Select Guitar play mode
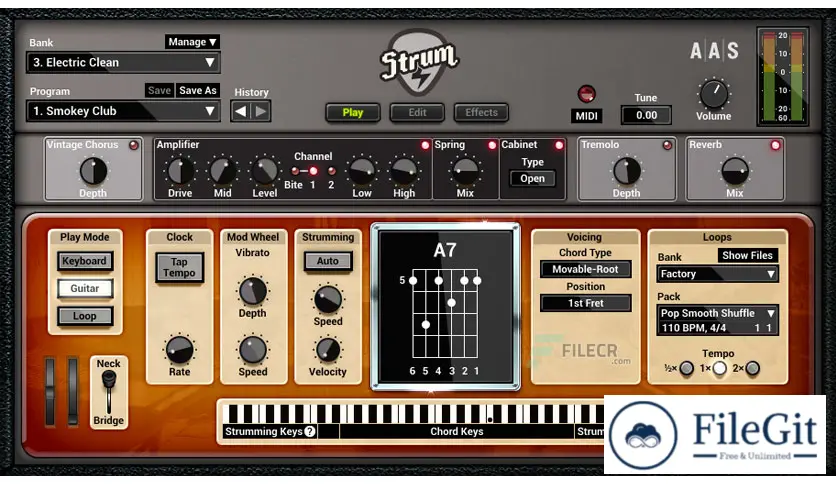Viewport: 836px width, 484px height. coord(85,288)
